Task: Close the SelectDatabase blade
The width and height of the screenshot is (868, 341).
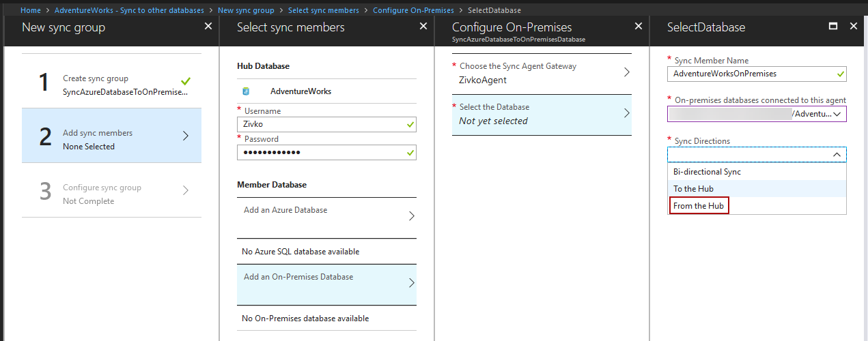Action: [x=853, y=27]
